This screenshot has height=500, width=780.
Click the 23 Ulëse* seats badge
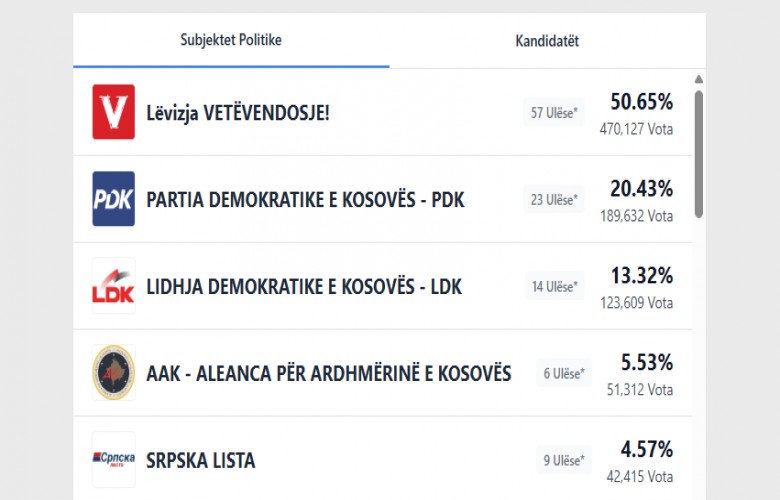(553, 200)
